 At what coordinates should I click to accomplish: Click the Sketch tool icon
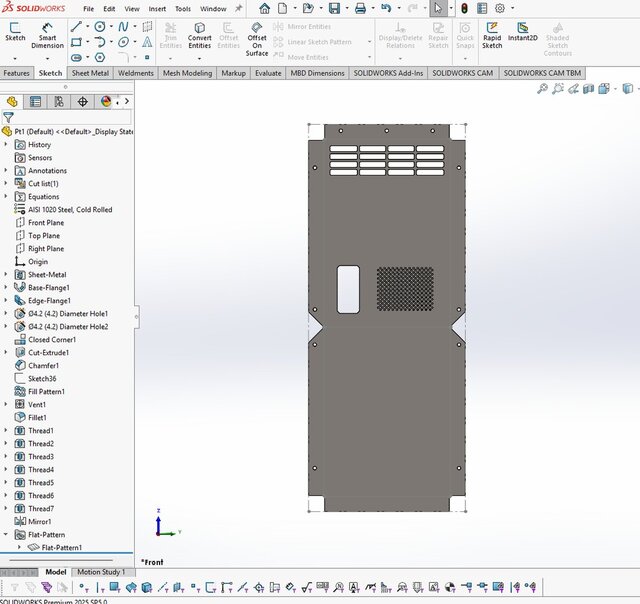pos(15,32)
